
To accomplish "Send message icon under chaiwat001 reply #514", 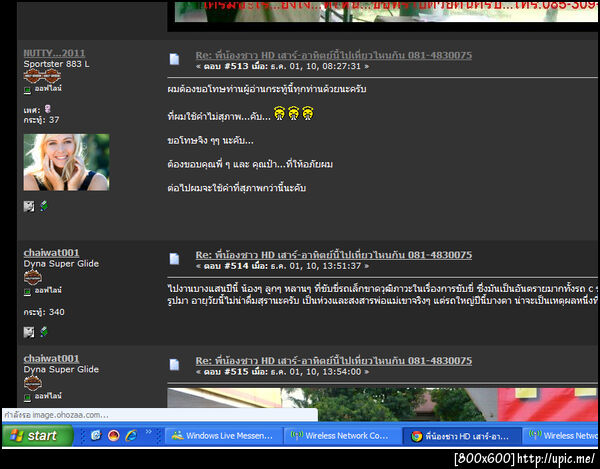I will (44, 332).
